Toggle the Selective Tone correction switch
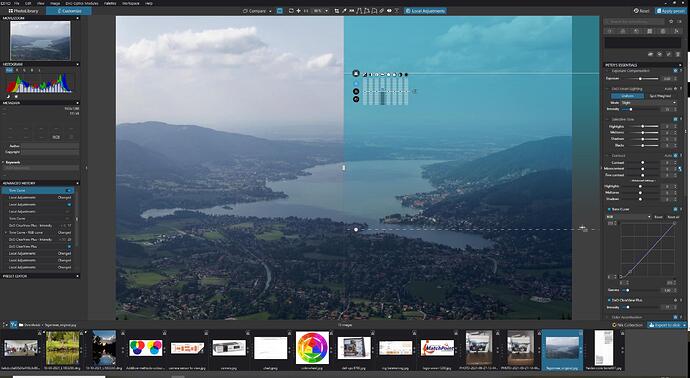This screenshot has height=378, width=690. [x=675, y=119]
